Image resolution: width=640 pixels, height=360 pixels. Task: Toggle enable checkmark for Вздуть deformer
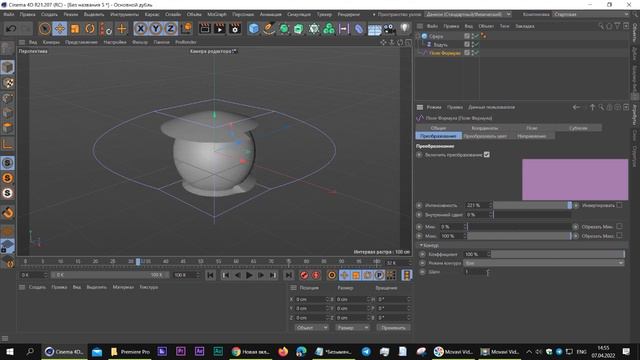(476, 44)
